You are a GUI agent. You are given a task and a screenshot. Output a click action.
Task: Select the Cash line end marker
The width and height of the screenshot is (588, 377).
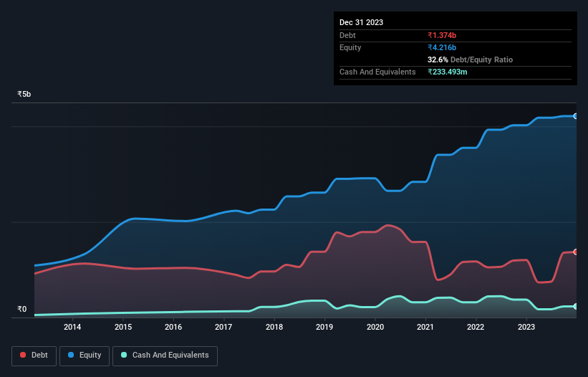(x=576, y=307)
